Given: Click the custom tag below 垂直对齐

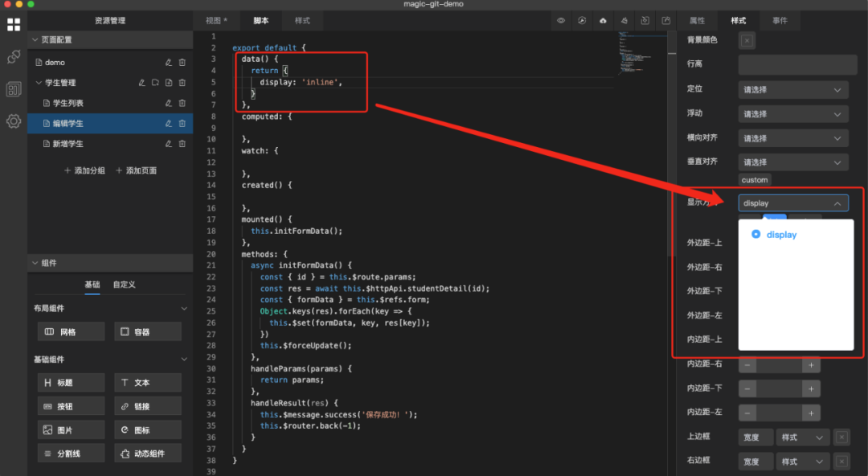Looking at the screenshot, I should pyautogui.click(x=755, y=180).
